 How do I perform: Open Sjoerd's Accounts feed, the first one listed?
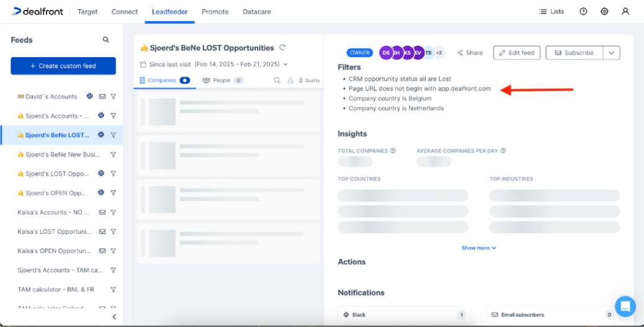[53, 116]
